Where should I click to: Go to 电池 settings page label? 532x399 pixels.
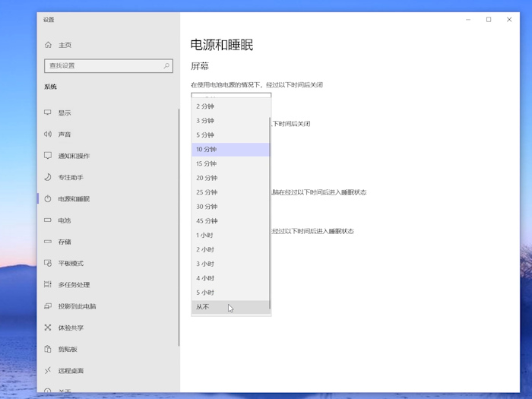click(x=65, y=220)
